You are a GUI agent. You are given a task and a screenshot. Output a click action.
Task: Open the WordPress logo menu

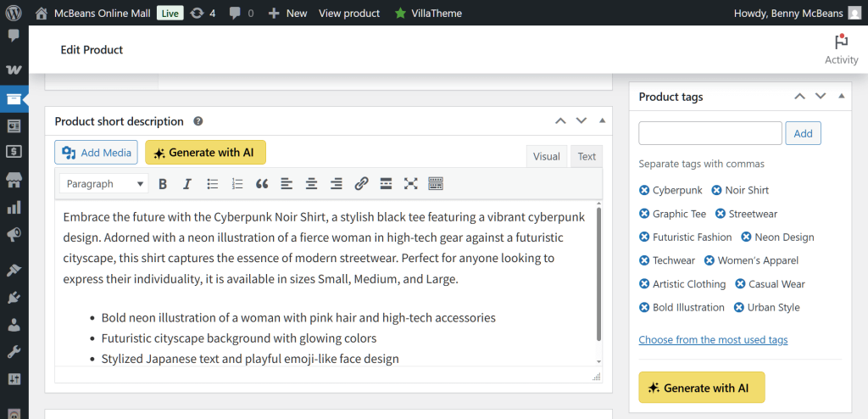click(x=14, y=13)
